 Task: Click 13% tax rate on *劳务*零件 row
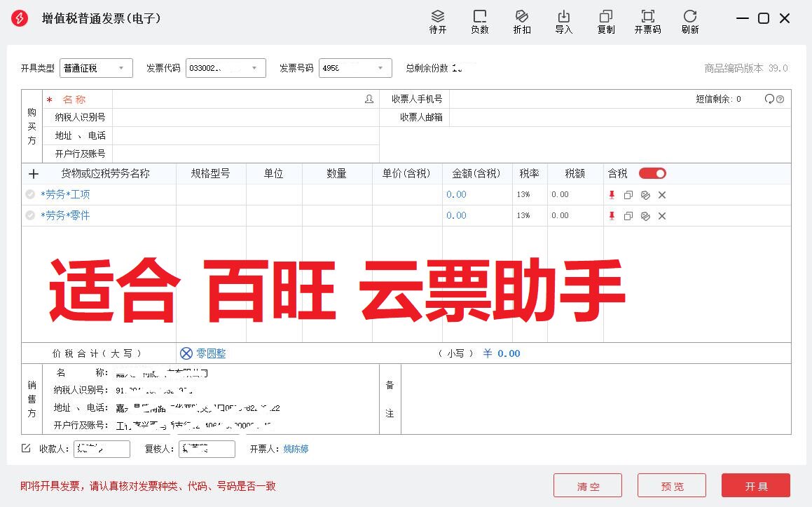523,215
